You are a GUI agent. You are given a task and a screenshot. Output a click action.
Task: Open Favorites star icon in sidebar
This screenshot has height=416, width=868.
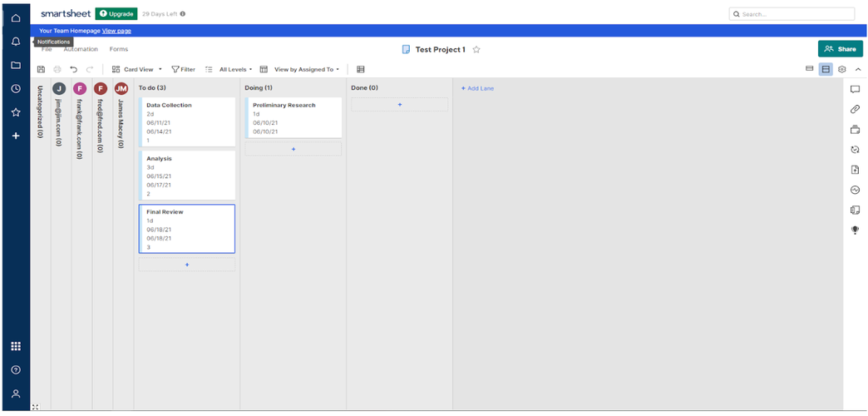[15, 111]
